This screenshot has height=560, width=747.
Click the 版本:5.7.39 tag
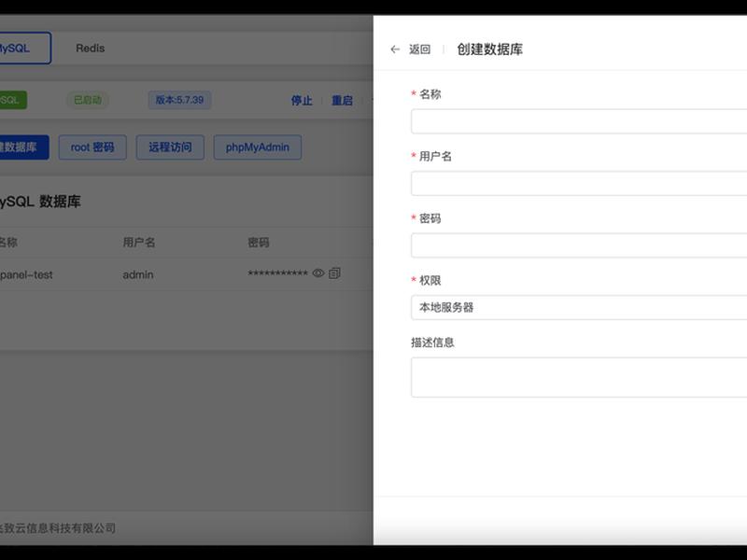[x=179, y=100]
